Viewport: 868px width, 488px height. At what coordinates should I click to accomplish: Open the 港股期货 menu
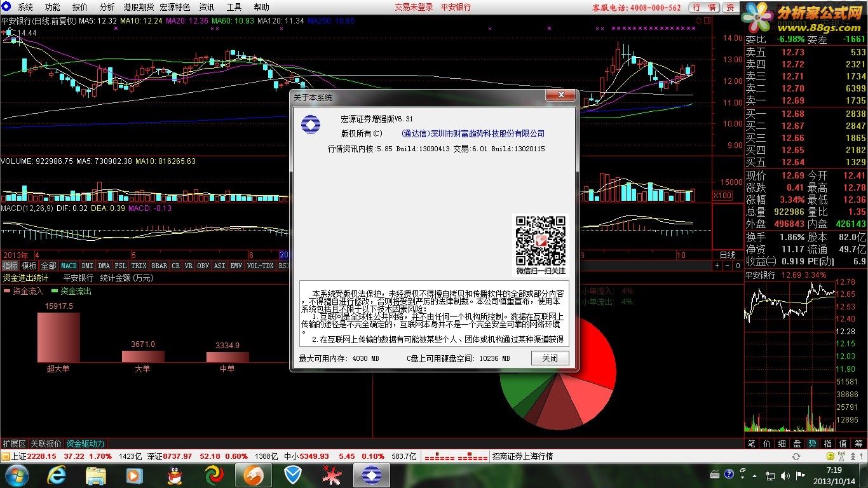click(139, 7)
